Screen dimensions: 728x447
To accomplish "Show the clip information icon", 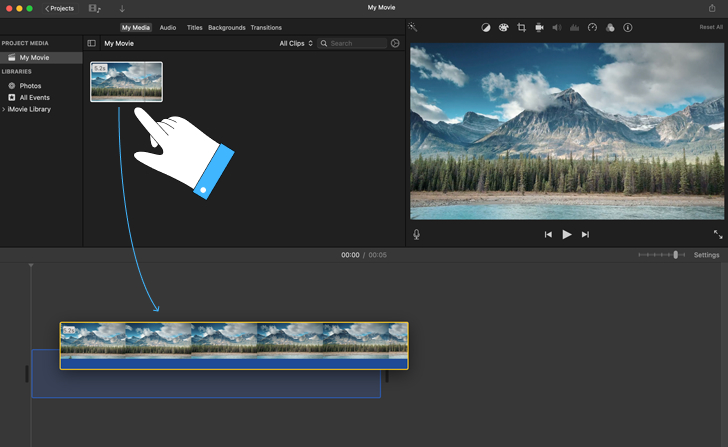I will (628, 27).
